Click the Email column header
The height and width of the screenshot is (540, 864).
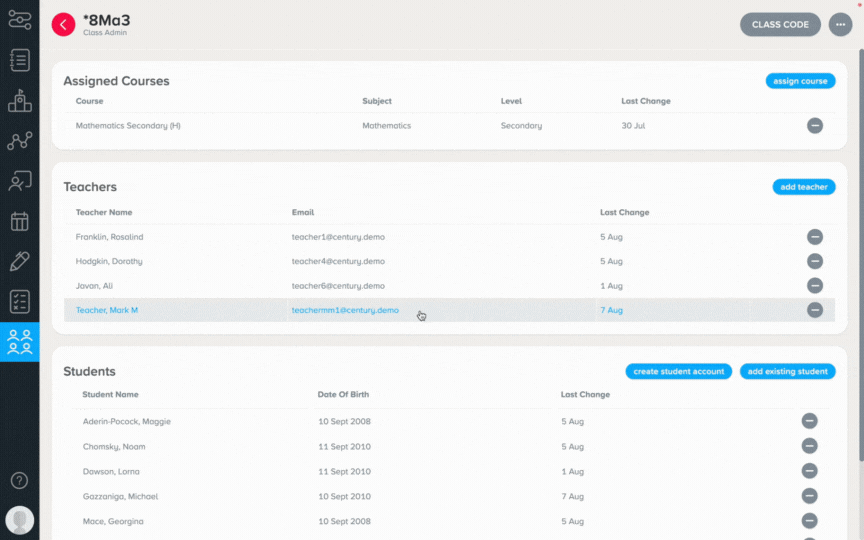pos(303,212)
